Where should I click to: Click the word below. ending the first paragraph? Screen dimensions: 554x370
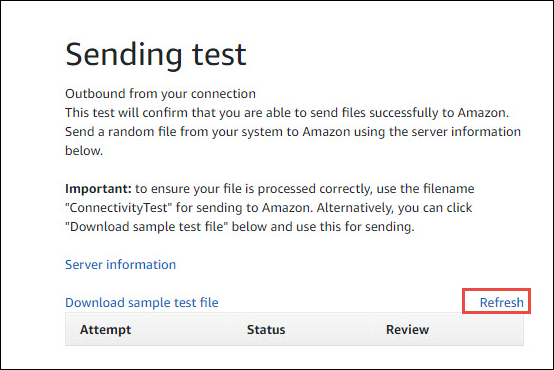coord(84,151)
